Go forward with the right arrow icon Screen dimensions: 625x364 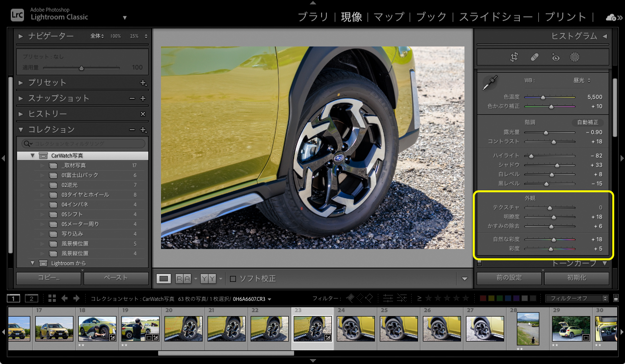[76, 298]
